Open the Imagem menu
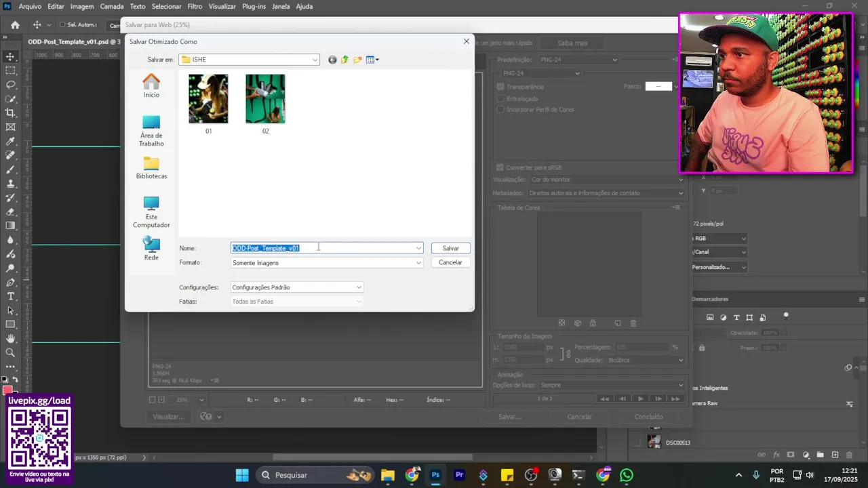Image resolution: width=868 pixels, height=488 pixels. click(x=82, y=6)
